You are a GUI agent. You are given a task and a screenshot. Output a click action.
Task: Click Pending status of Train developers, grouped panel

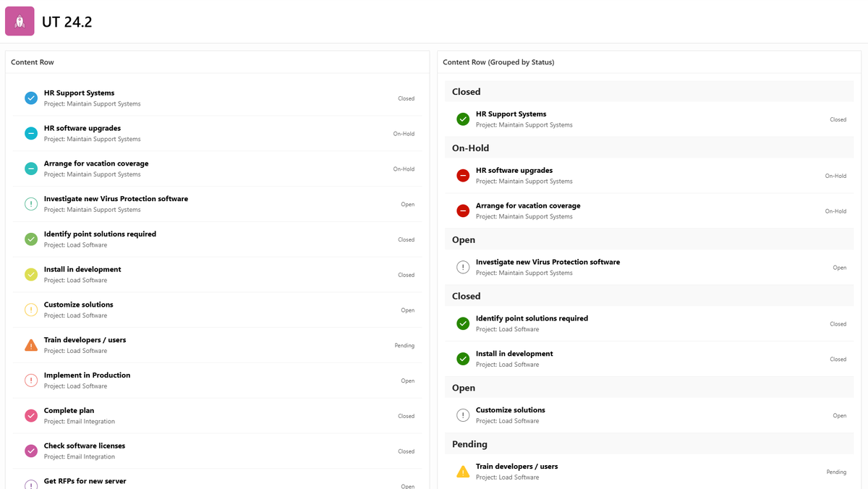(836, 472)
